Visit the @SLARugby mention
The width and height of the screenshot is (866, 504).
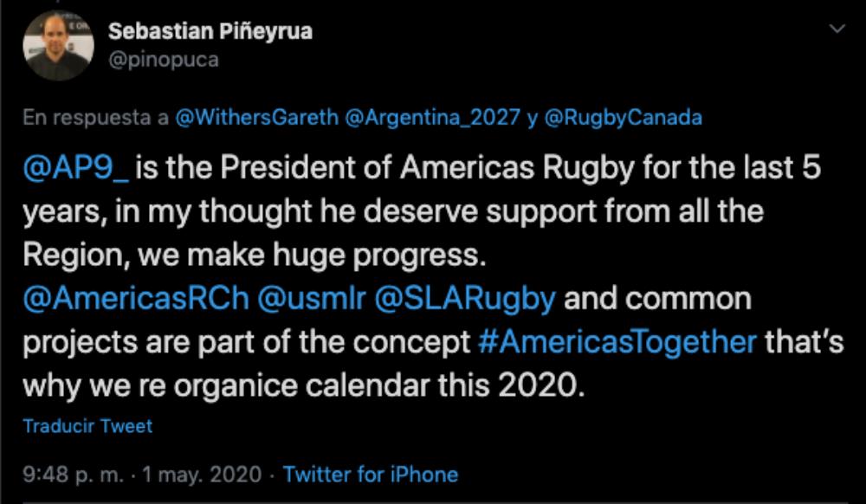[x=462, y=299]
